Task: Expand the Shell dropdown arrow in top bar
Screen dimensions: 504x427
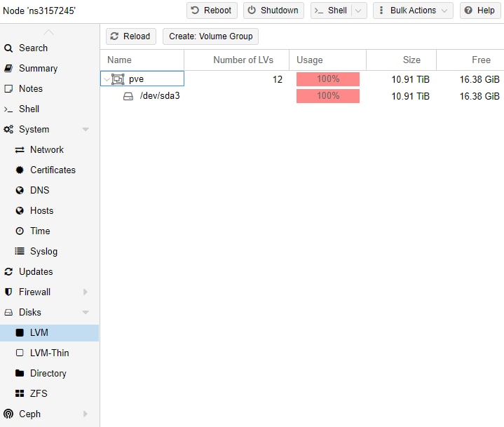Action: [x=358, y=11]
